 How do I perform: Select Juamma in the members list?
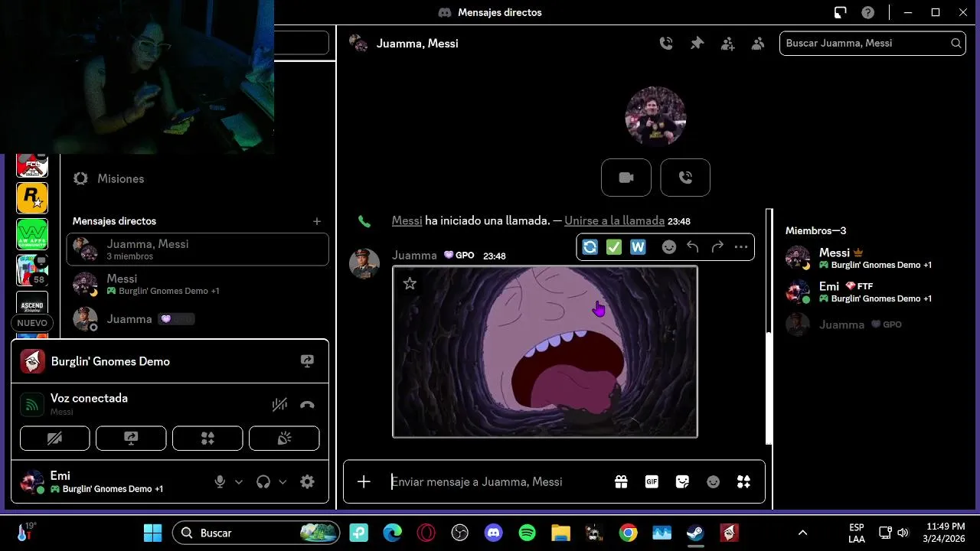pos(873,324)
